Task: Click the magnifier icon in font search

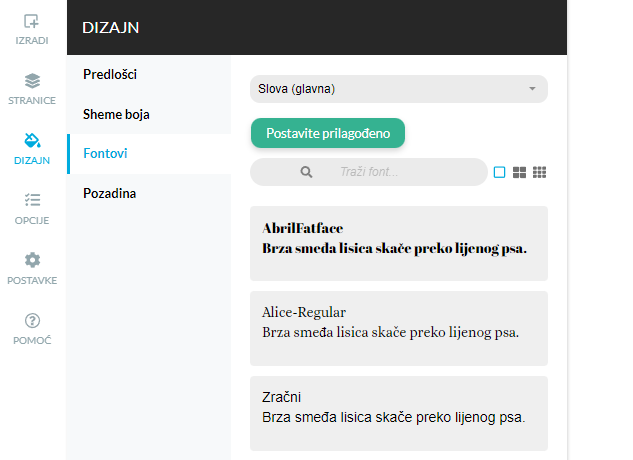Action: pyautogui.click(x=307, y=172)
